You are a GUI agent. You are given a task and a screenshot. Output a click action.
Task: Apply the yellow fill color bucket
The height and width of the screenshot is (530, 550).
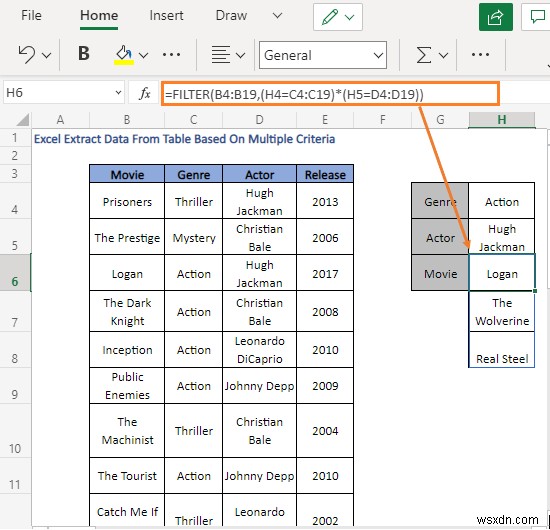(x=124, y=55)
